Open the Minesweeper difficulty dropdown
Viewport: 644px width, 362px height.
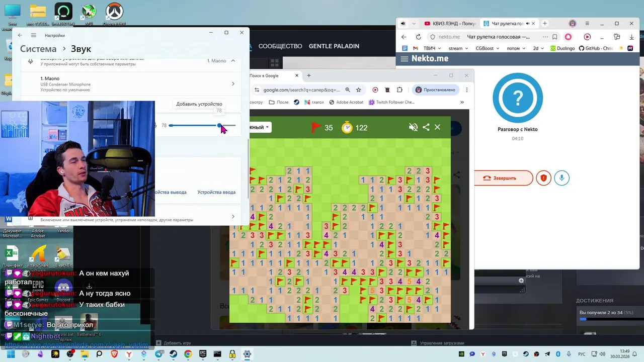[260, 127]
